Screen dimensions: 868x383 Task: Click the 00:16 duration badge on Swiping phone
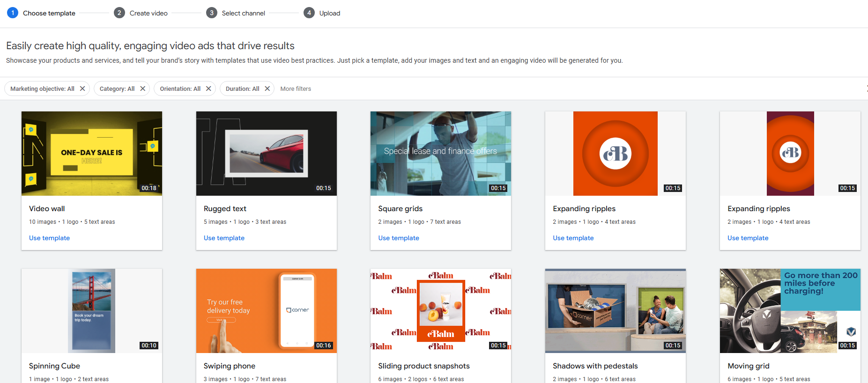click(324, 346)
